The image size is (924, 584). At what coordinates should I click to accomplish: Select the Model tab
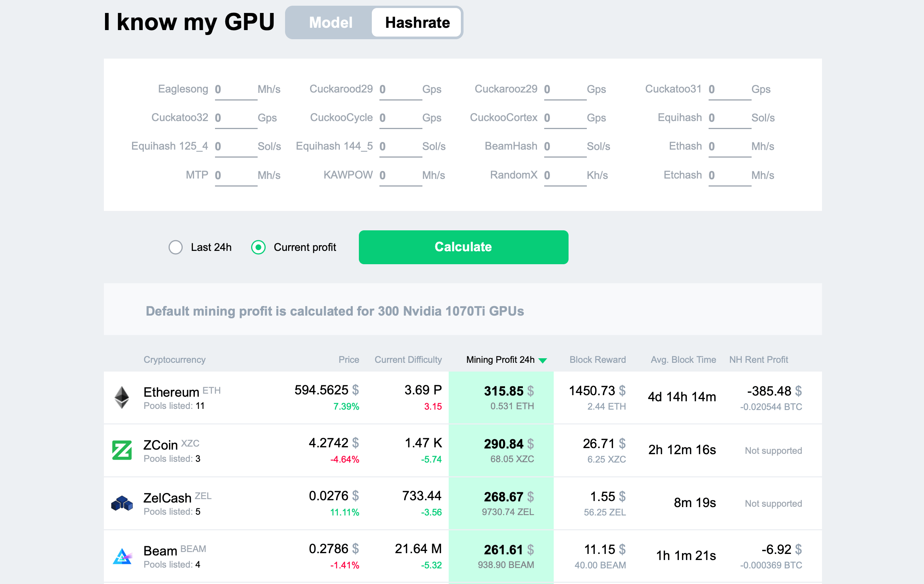click(330, 22)
